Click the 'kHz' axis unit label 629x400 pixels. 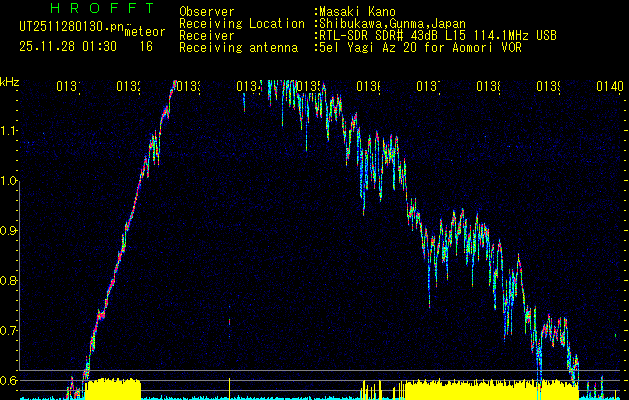(9, 83)
